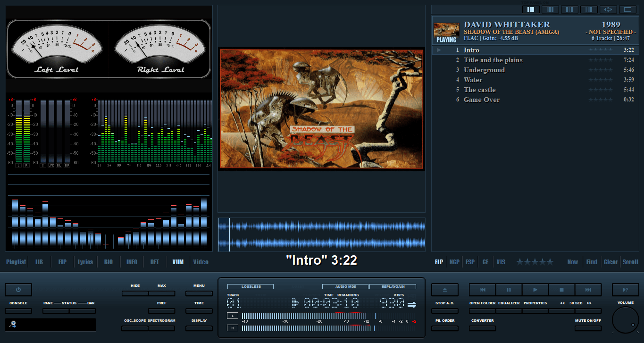Click the magnifier search icon in the black box
The width and height of the screenshot is (644, 343).
coord(13,324)
